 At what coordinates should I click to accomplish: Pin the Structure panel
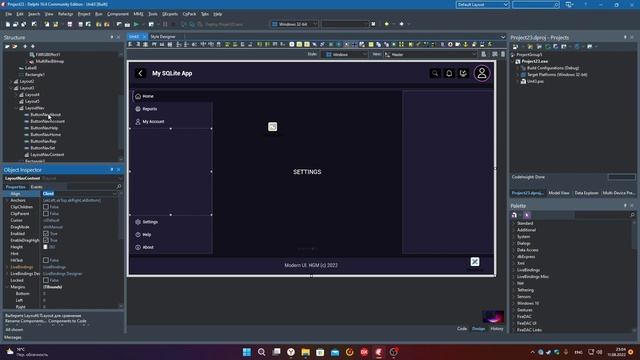tap(112, 37)
